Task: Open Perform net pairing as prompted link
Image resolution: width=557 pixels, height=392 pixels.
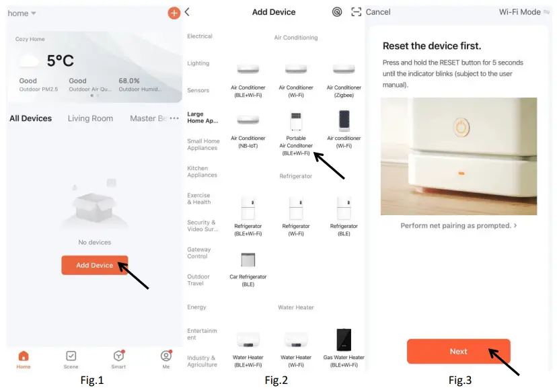Action: point(459,225)
